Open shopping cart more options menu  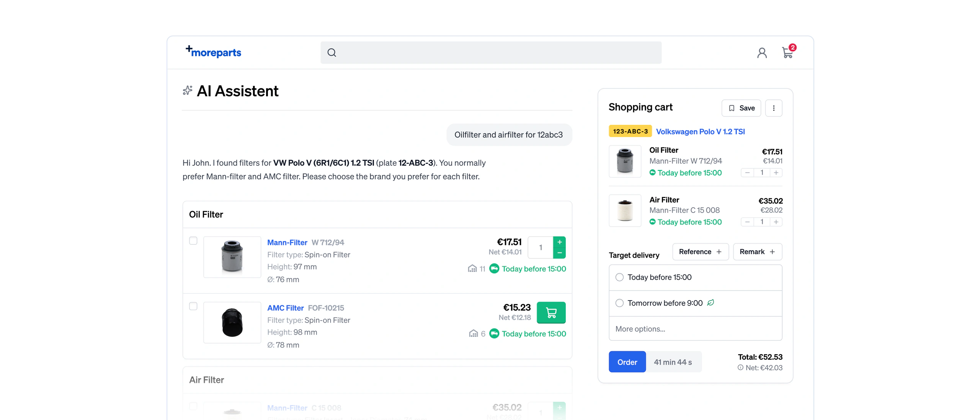point(774,108)
